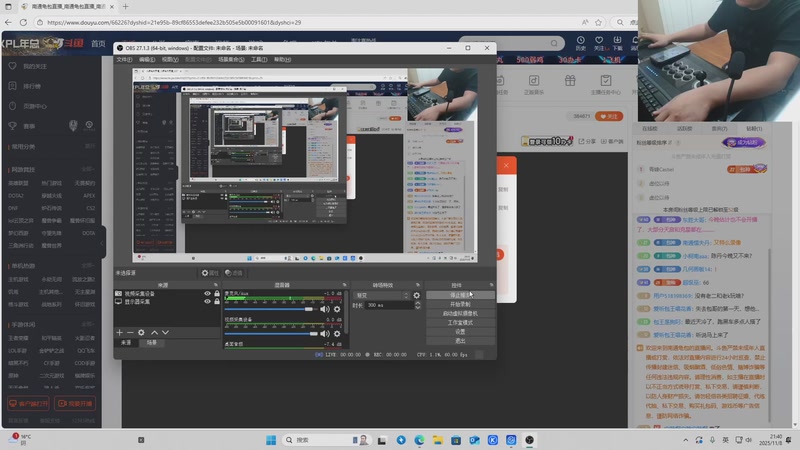The height and width of the screenshot is (450, 800).
Task: Click the heart 我的关注 icon in sidebar
Action: pos(13,66)
